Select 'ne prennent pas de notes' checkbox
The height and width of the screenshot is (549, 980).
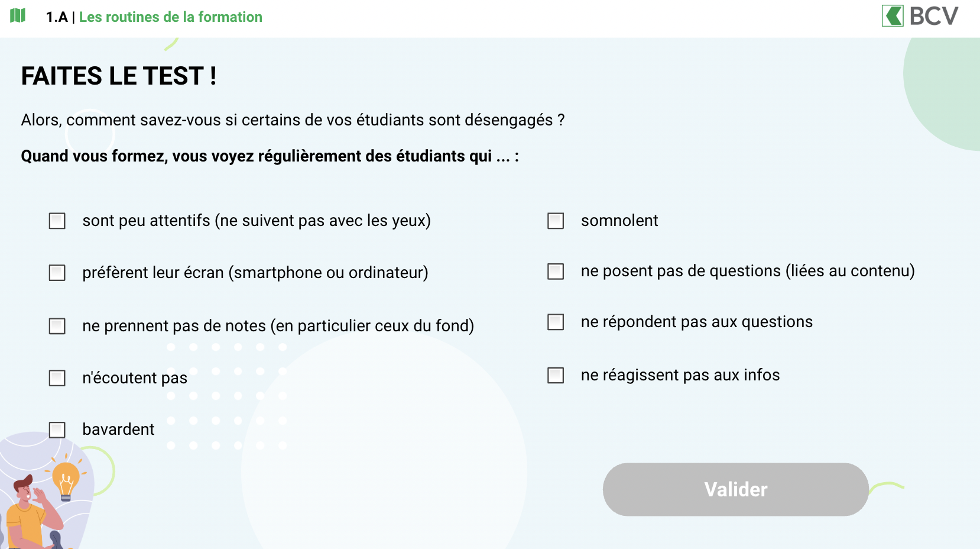tap(57, 326)
